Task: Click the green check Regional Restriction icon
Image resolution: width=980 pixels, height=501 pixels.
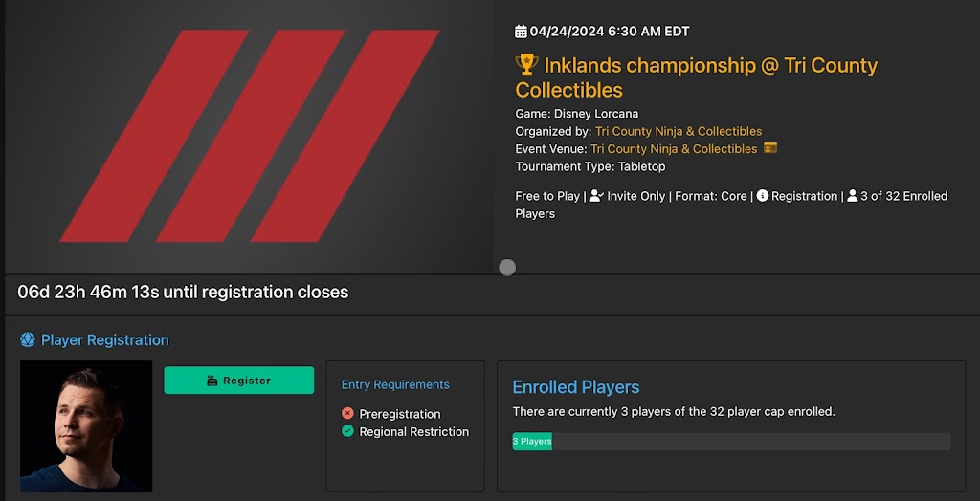Action: pyautogui.click(x=347, y=432)
